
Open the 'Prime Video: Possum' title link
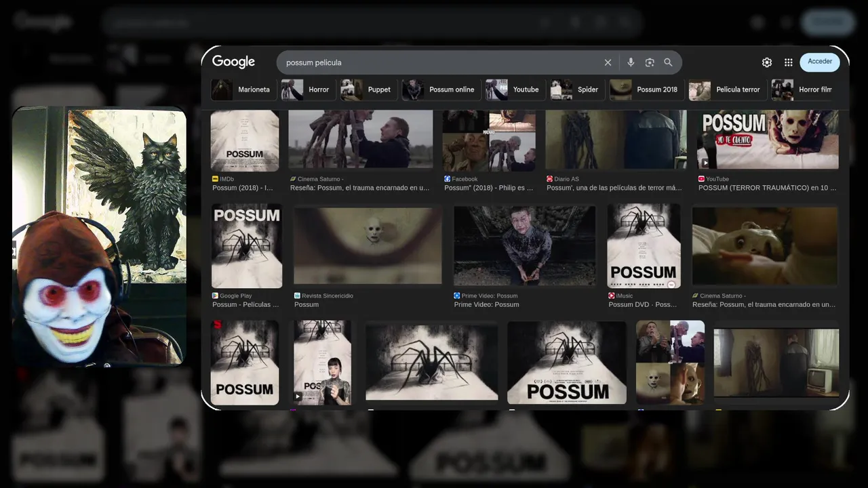click(x=486, y=305)
